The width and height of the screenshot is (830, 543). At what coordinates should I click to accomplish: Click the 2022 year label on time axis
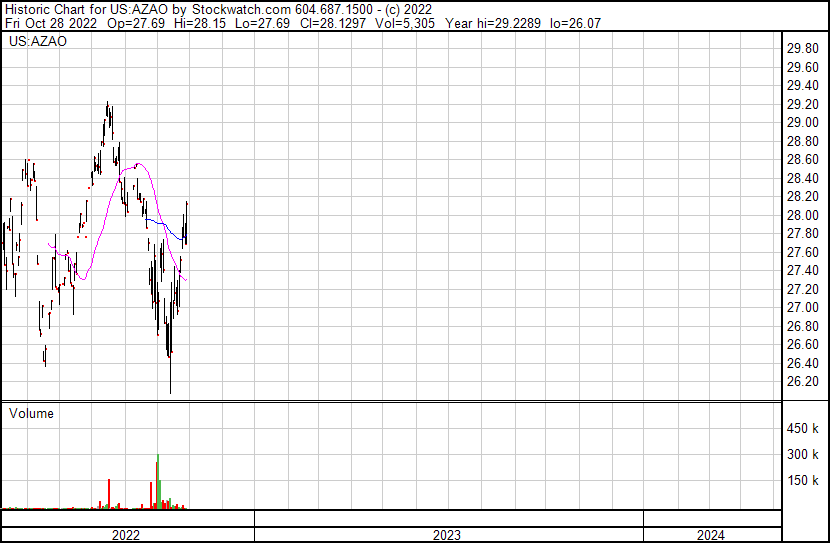point(125,535)
